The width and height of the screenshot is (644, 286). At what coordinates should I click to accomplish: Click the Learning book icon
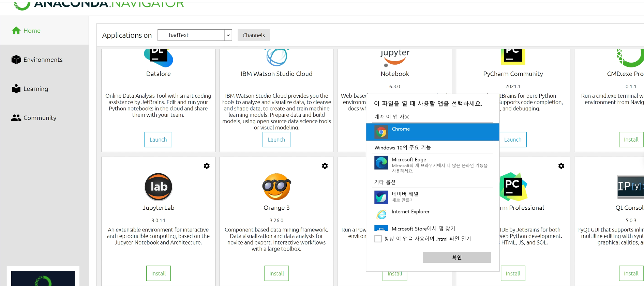click(16, 89)
